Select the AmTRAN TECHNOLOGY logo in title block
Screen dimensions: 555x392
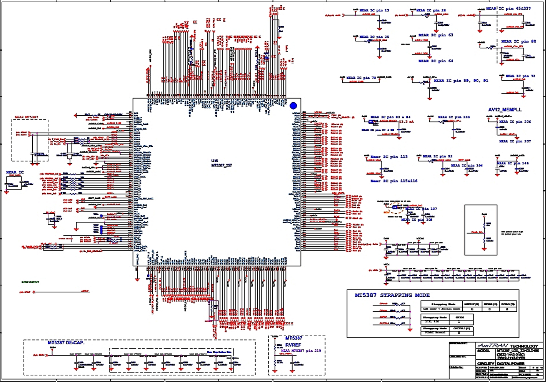click(x=507, y=346)
